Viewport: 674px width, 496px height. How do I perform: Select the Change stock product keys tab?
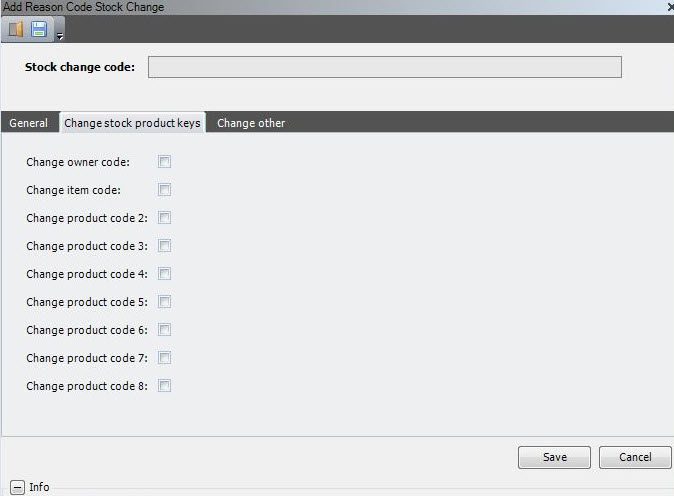click(132, 123)
